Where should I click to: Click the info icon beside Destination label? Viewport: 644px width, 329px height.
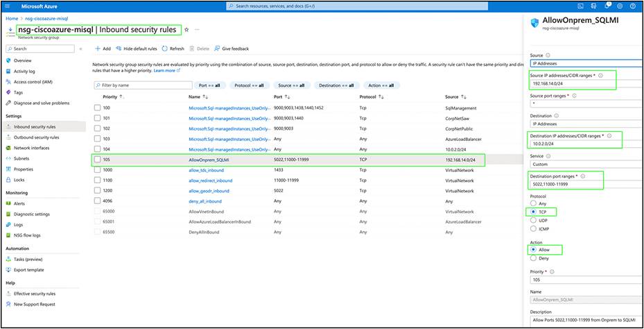coord(557,116)
